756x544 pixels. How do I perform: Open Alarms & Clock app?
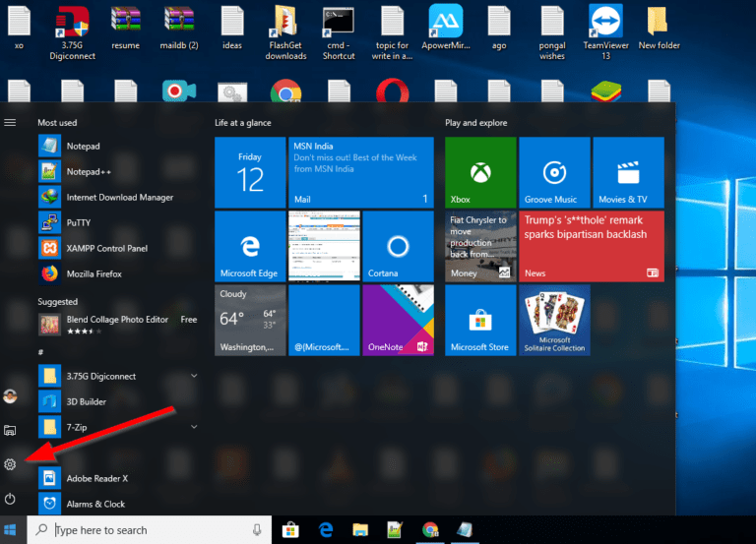(118, 504)
